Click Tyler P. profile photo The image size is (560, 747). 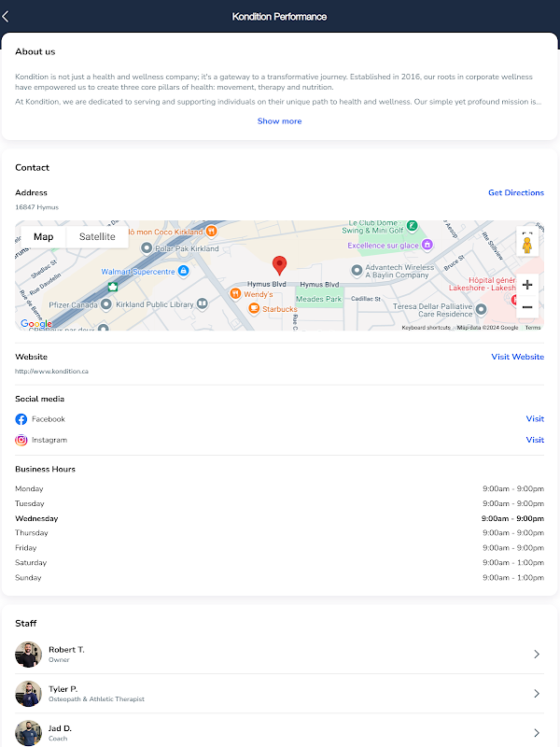(29, 694)
